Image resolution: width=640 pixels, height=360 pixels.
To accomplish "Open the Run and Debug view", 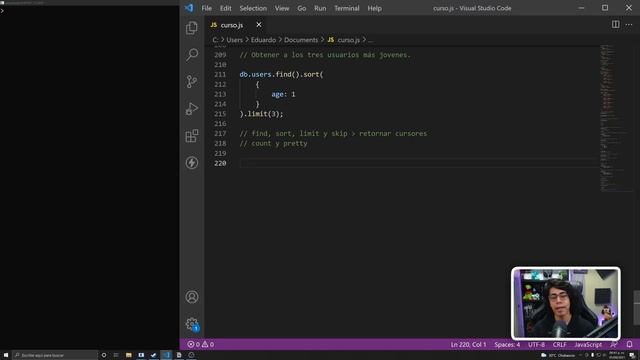I will (x=192, y=109).
